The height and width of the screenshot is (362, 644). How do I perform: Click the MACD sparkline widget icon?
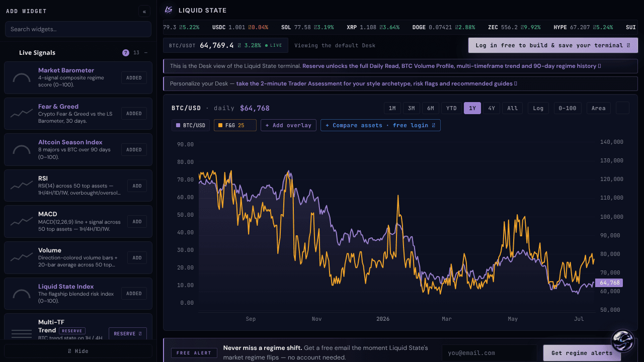coord(22,222)
